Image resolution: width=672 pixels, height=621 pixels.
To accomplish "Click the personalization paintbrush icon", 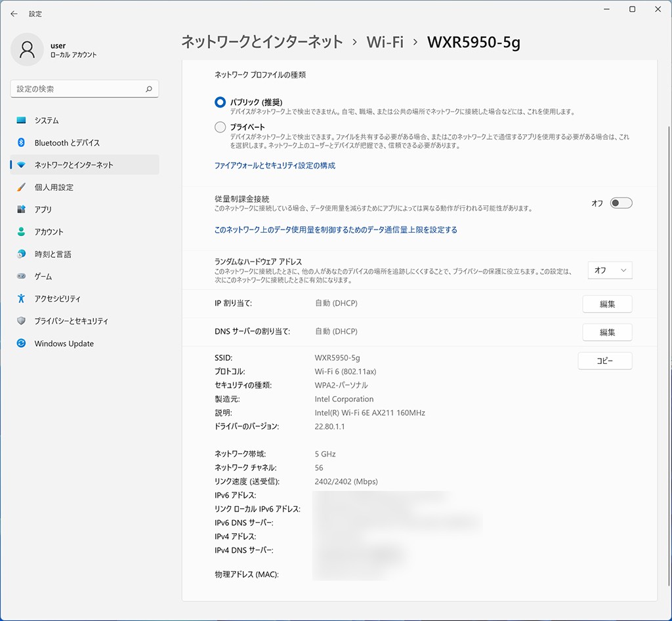I will coord(22,188).
